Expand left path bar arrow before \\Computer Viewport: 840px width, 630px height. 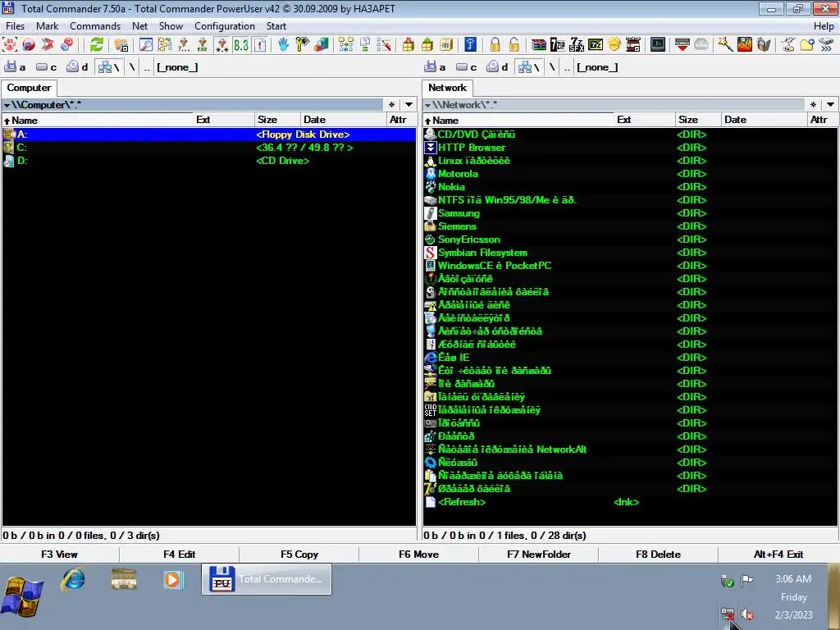pyautogui.click(x=7, y=105)
